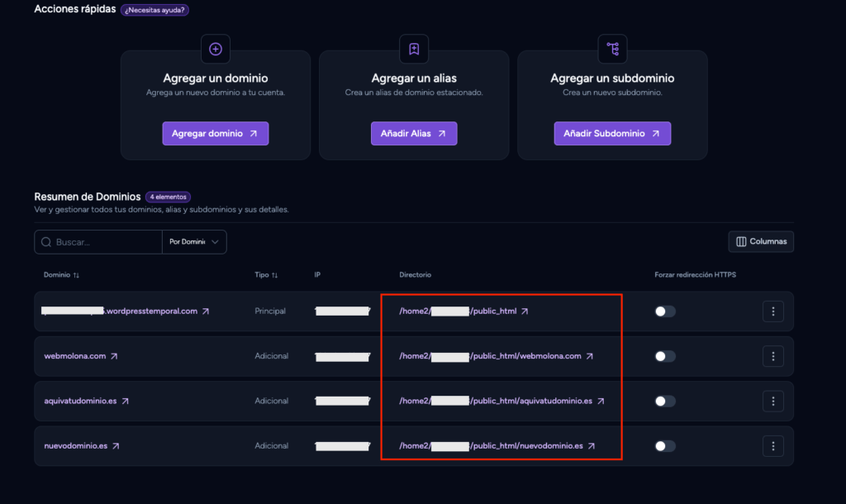Sort table by Tipo column header
The image size is (846, 504).
pyautogui.click(x=266, y=274)
